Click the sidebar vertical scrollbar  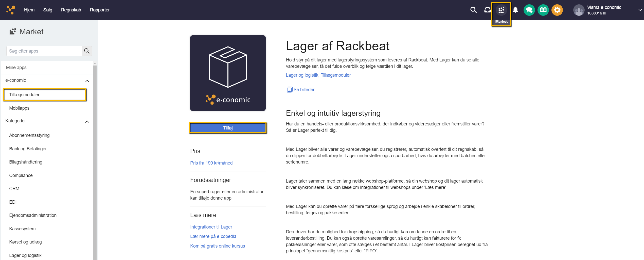tap(95, 162)
